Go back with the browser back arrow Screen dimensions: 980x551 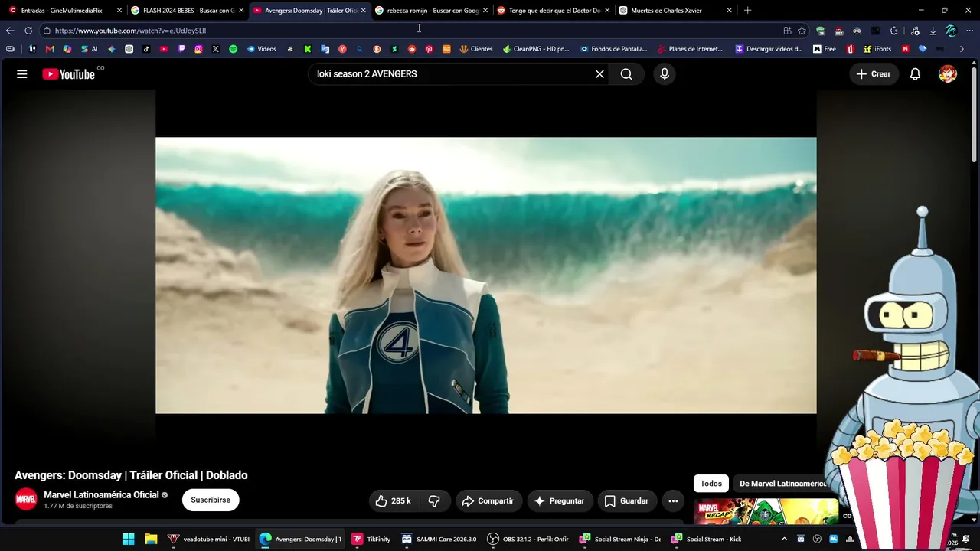click(10, 31)
